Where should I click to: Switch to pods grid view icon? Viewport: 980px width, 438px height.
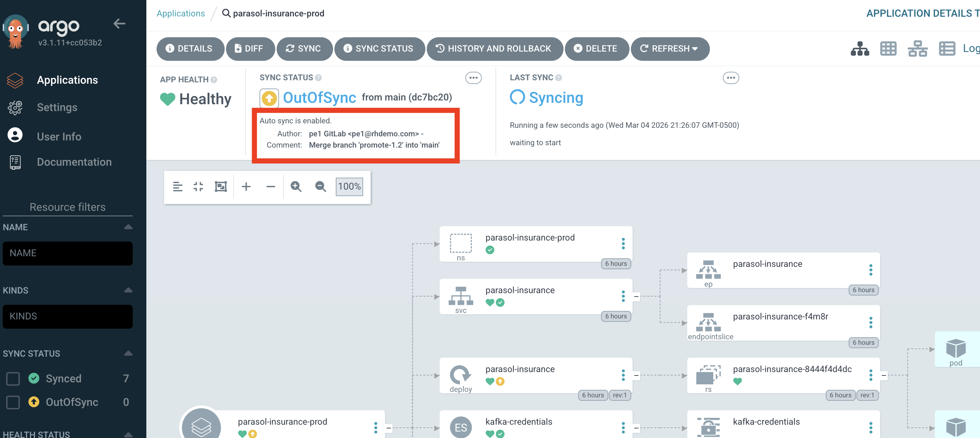pos(888,49)
